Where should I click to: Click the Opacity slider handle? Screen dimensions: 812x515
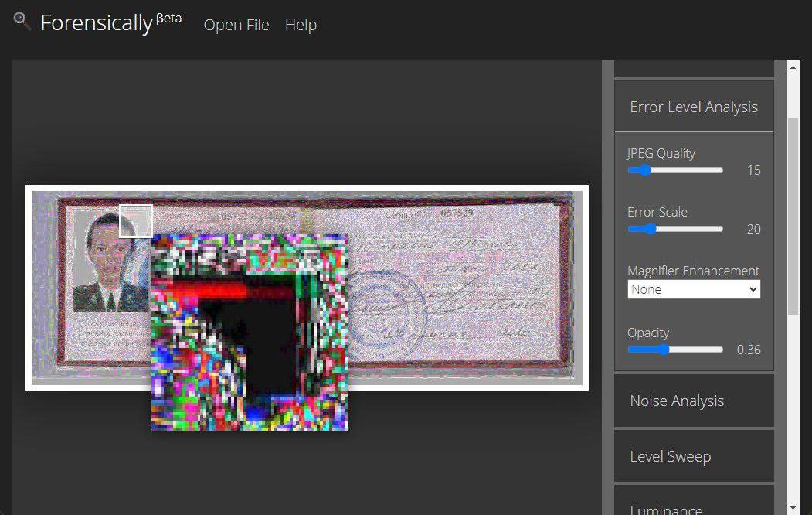point(662,350)
